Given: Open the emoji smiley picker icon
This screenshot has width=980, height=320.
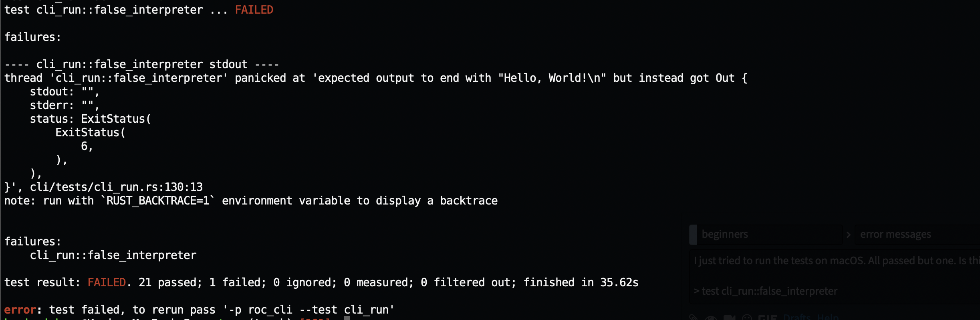Looking at the screenshot, I should pyautogui.click(x=746, y=318).
